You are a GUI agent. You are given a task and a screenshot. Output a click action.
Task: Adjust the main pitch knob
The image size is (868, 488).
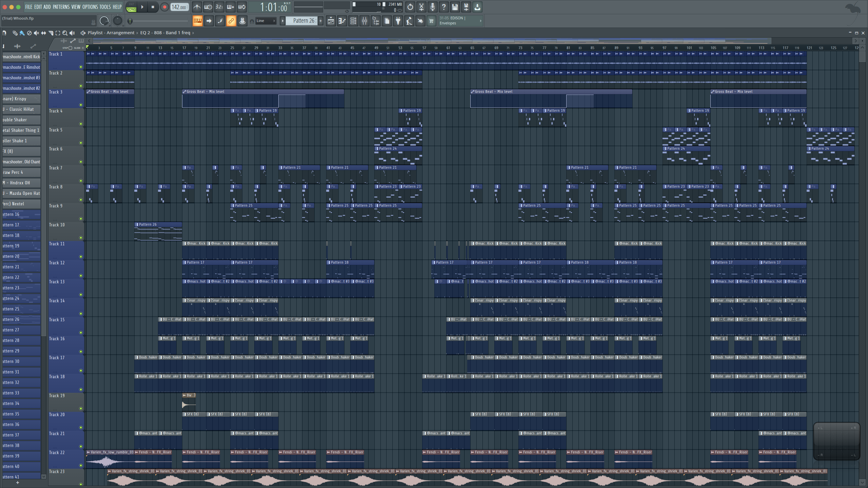click(x=117, y=21)
